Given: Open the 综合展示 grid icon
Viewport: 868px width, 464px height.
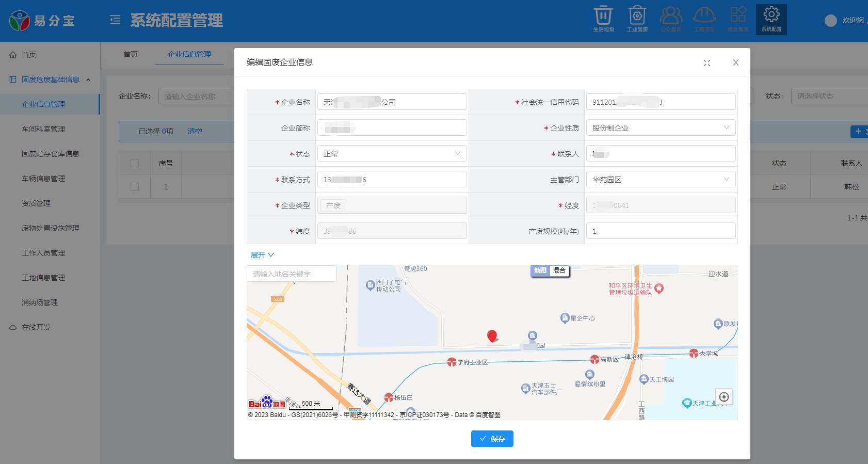Looking at the screenshot, I should pos(738,19).
